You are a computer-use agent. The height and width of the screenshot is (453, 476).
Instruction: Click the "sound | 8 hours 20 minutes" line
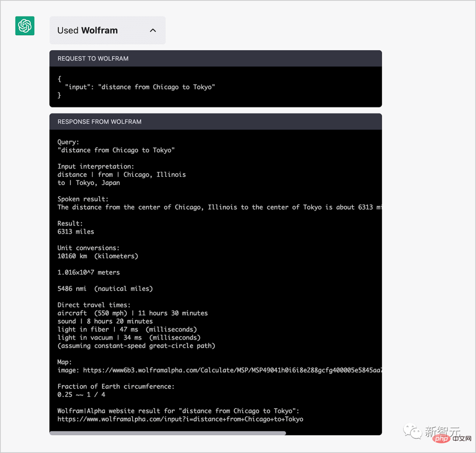click(x=105, y=321)
